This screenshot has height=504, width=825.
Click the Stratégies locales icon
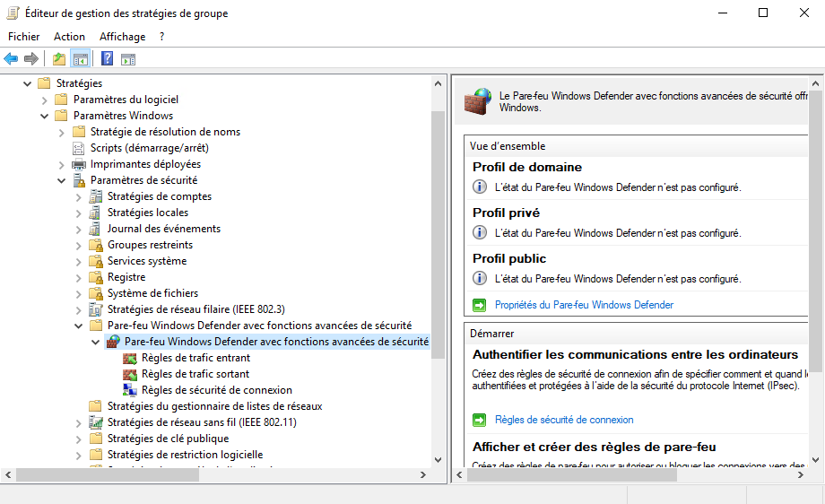coord(95,213)
